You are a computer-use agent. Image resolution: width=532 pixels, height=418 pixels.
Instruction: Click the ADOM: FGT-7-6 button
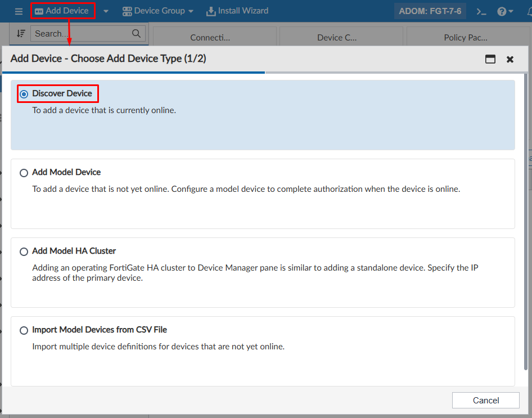click(430, 10)
